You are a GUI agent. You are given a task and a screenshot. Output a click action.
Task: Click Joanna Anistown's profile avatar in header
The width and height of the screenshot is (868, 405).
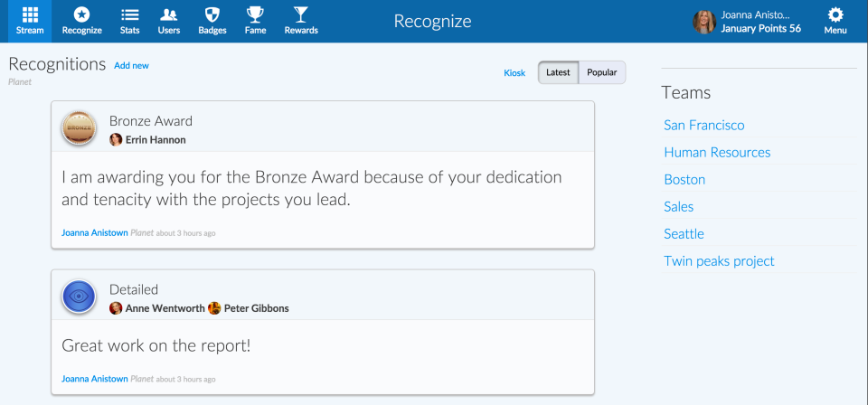tap(704, 22)
